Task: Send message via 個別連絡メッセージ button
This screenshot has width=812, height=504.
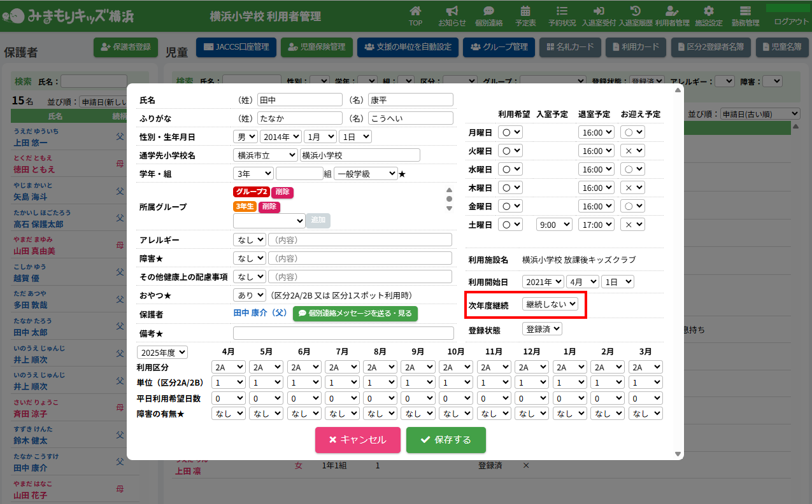Action: click(x=355, y=314)
